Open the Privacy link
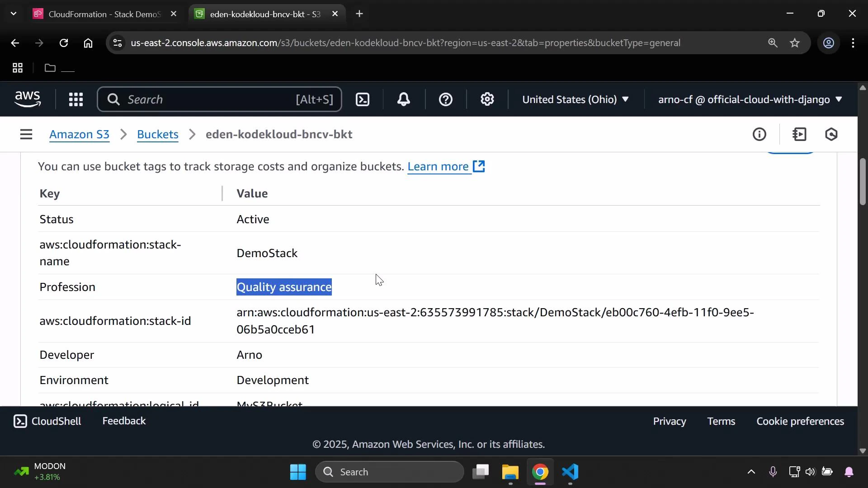 click(670, 422)
